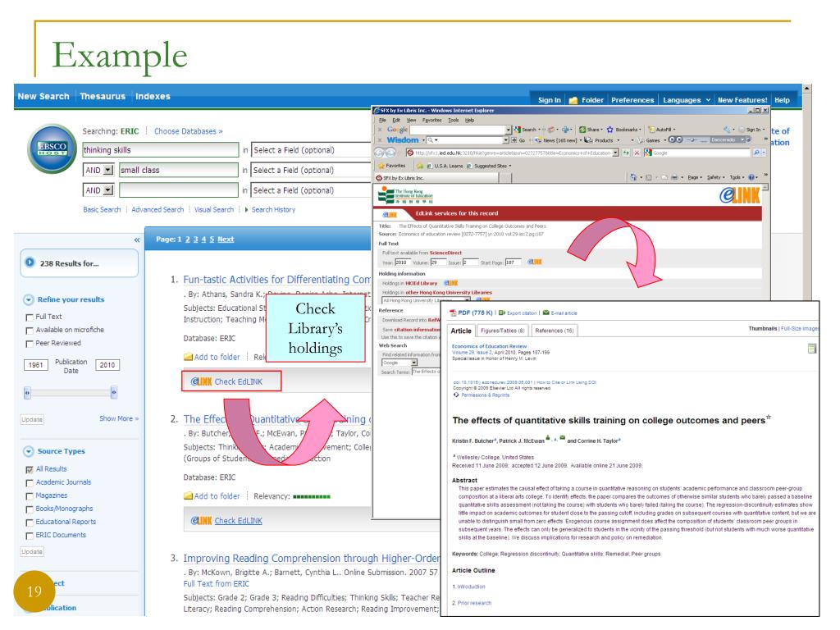840x630 pixels.
Task: Click Choose Databases link
Action: (188, 131)
